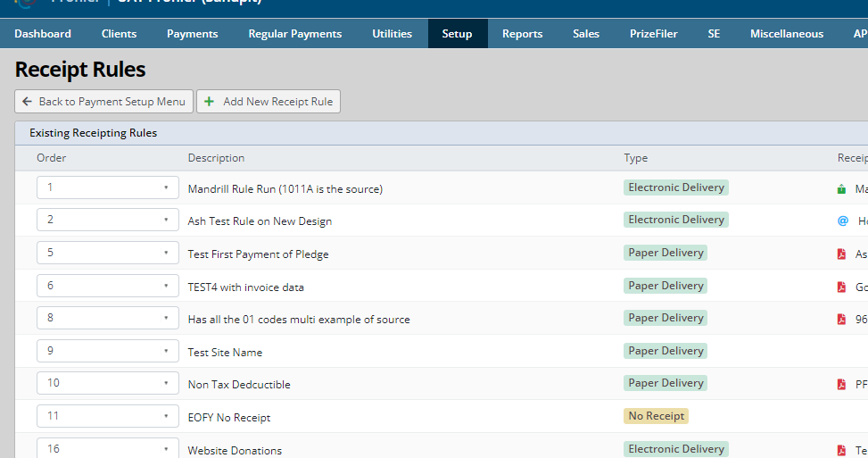
Task: Click 'EOFY No Receipt' description
Action: (229, 418)
